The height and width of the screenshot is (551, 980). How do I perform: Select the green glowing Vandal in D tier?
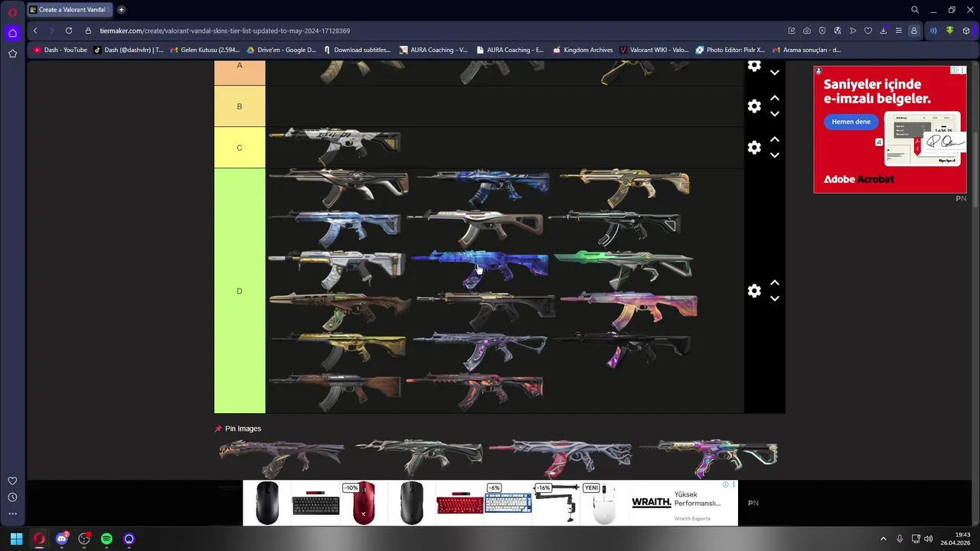[x=623, y=269]
